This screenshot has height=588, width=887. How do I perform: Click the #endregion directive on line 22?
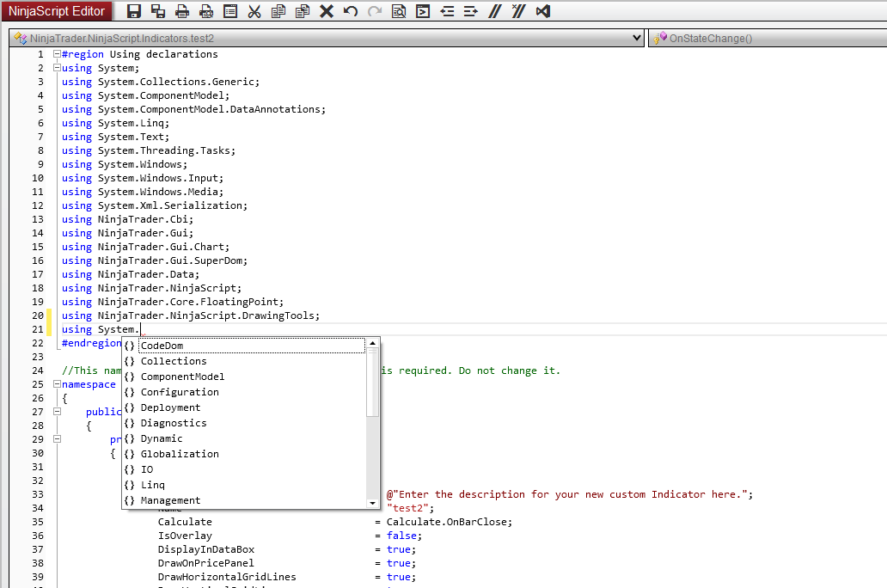[x=92, y=343]
